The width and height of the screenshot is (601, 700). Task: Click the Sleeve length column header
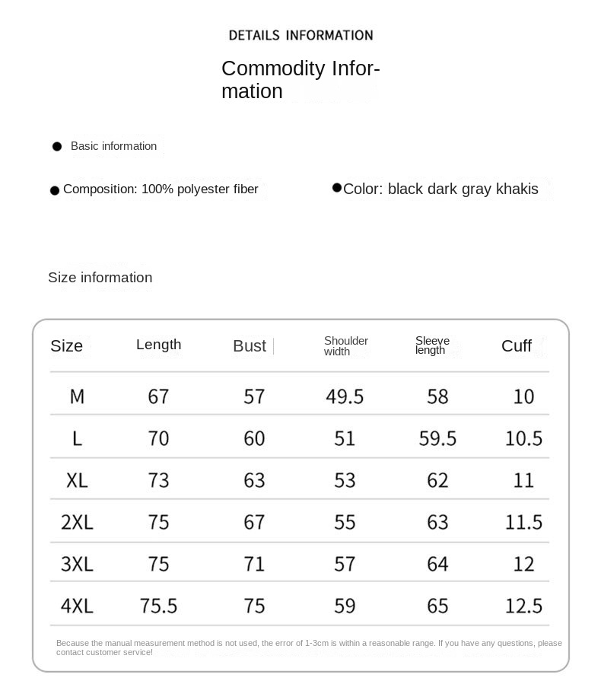pyautogui.click(x=432, y=345)
